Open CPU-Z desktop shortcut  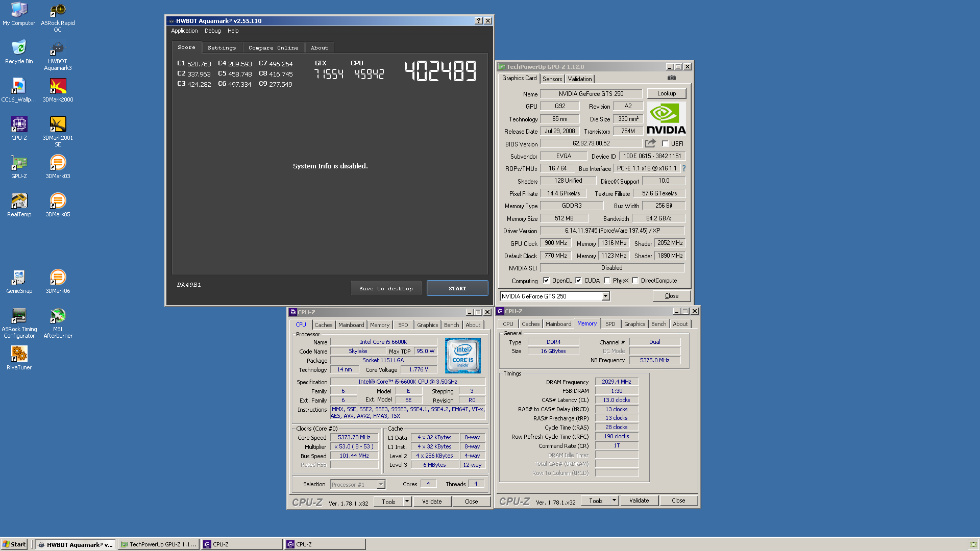[x=19, y=129]
